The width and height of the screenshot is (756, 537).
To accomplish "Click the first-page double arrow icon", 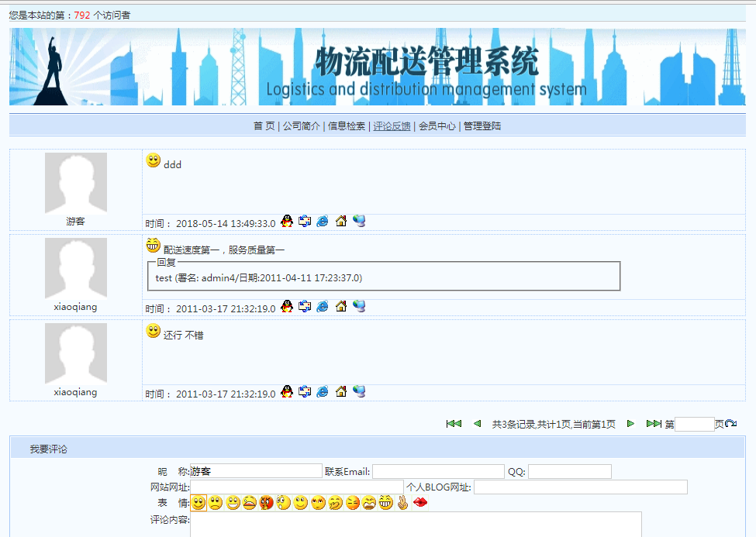I will pyautogui.click(x=453, y=423).
